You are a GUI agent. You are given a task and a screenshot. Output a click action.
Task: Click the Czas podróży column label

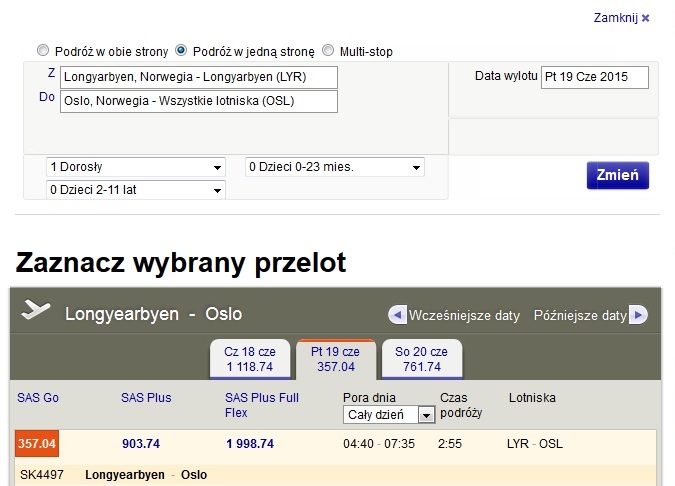[x=461, y=405]
